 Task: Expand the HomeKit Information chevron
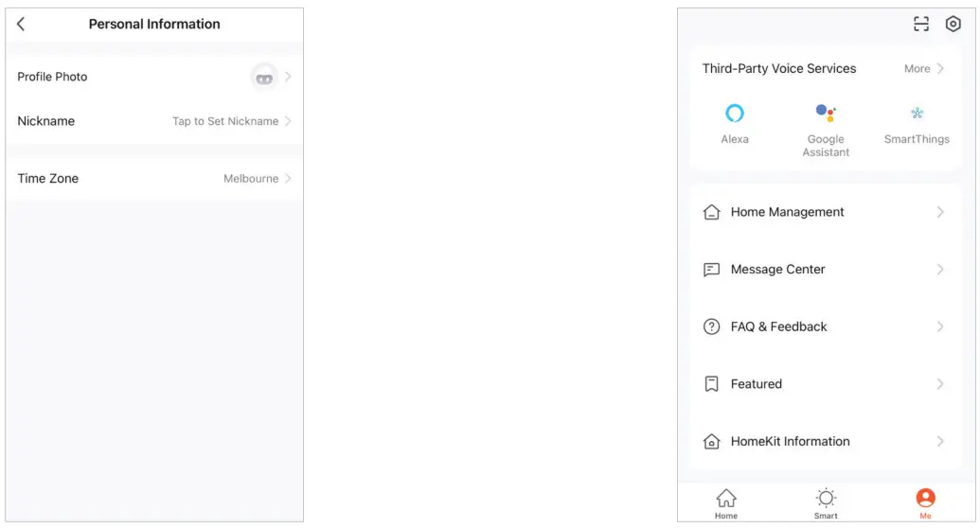tap(940, 441)
